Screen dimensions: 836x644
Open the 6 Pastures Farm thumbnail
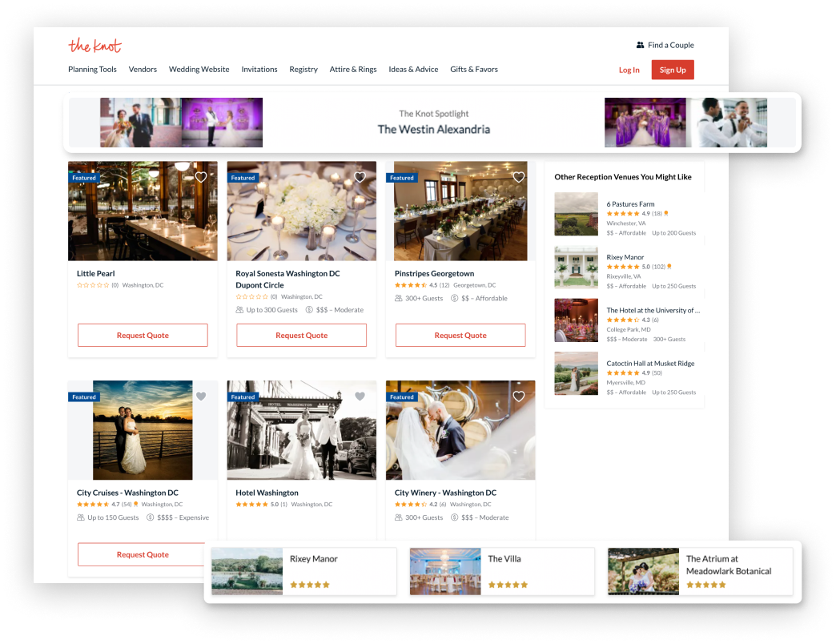coord(577,214)
